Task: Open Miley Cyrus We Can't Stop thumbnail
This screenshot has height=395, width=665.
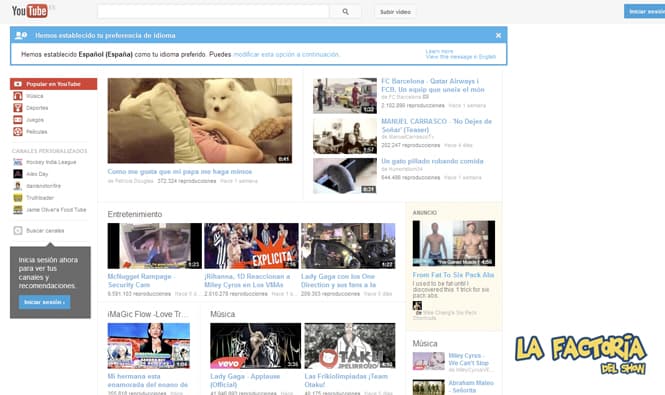Action: pos(429,361)
